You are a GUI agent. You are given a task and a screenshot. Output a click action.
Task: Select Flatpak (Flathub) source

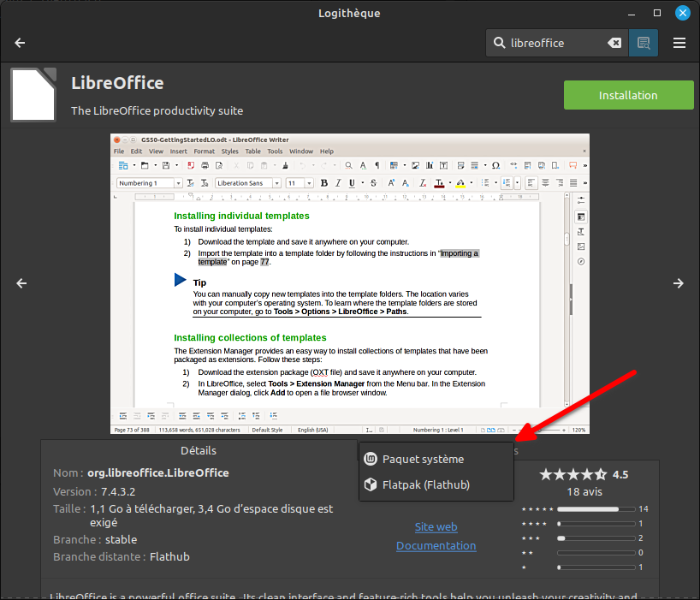pyautogui.click(x=436, y=484)
